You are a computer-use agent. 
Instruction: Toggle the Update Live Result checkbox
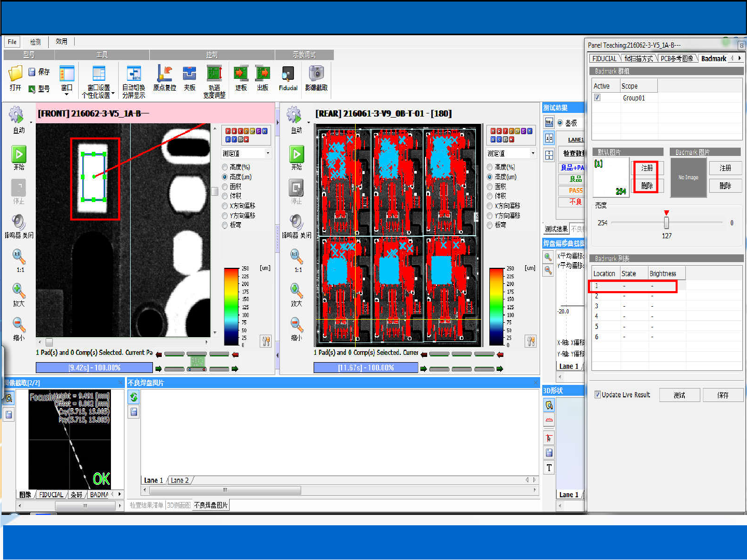pos(598,395)
